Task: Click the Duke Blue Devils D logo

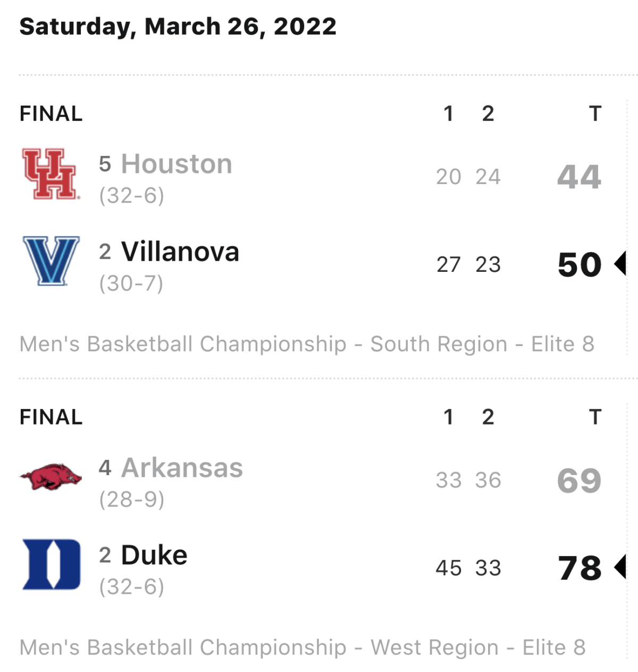Action: point(52,564)
